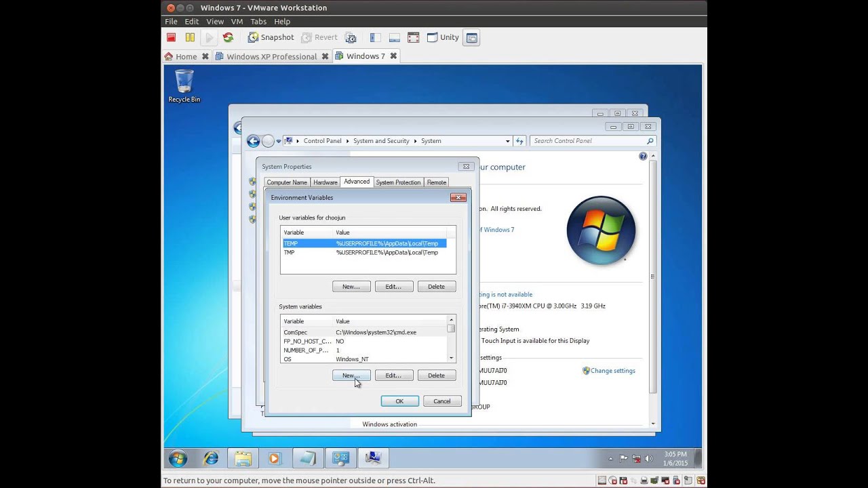Viewport: 868px width, 488px height.
Task: Refresh the Control Panel address bar
Action: click(x=519, y=141)
